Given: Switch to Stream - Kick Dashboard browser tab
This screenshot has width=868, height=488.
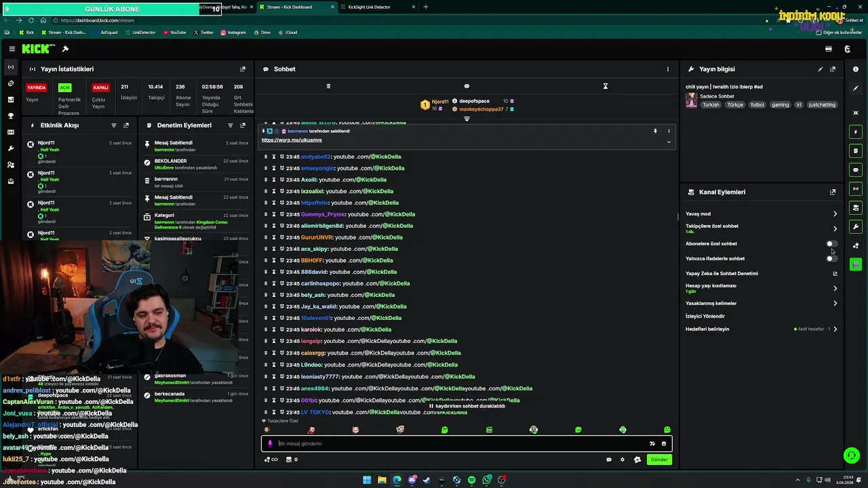Looking at the screenshot, I should [x=296, y=7].
